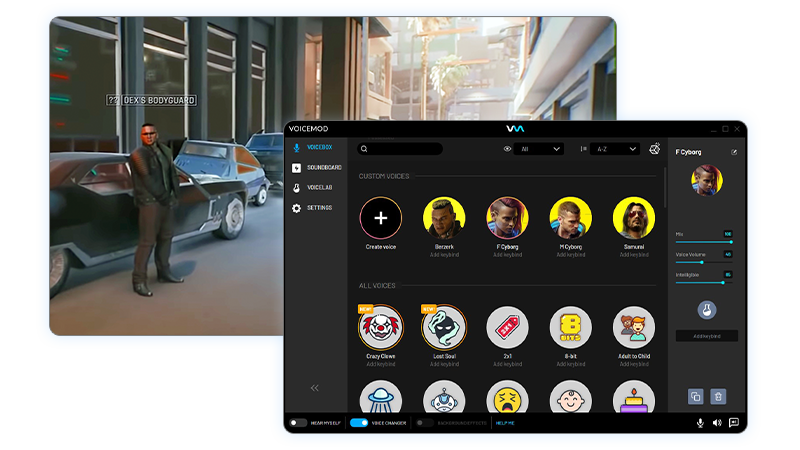800x450 pixels.
Task: Adjust the Mix slider
Action: pyautogui.click(x=704, y=242)
